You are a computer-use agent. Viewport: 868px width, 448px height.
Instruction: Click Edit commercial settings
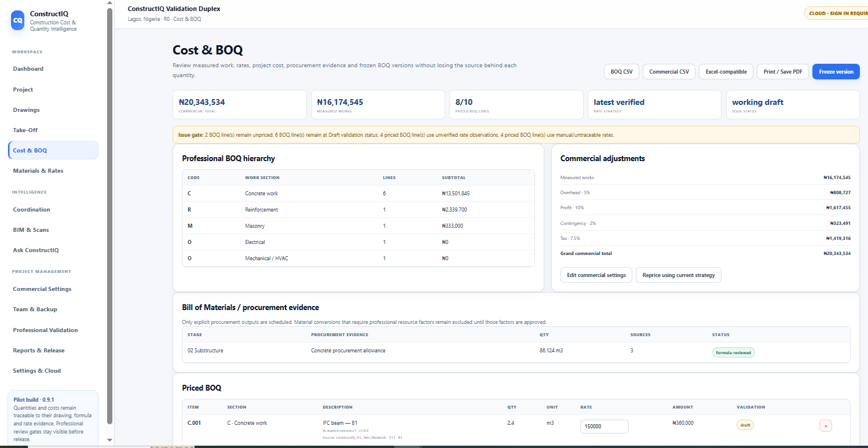coord(596,275)
